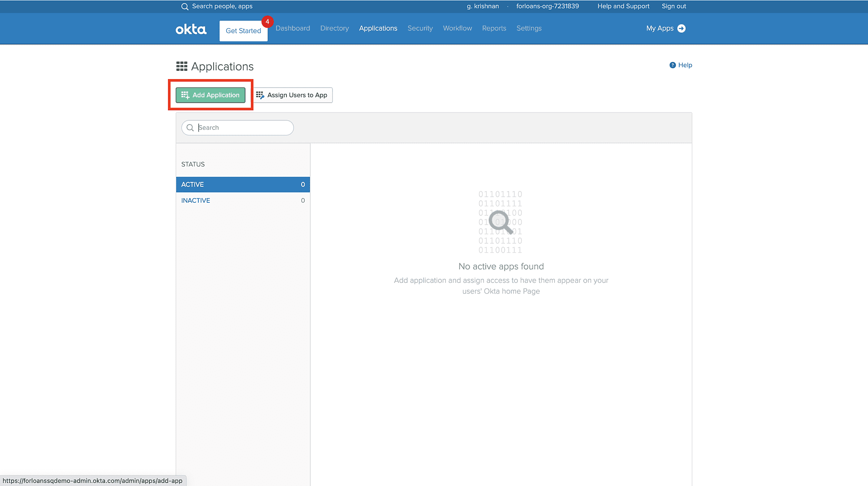Open the Directory menu
Screen dimensions: 868x486
[334, 28]
